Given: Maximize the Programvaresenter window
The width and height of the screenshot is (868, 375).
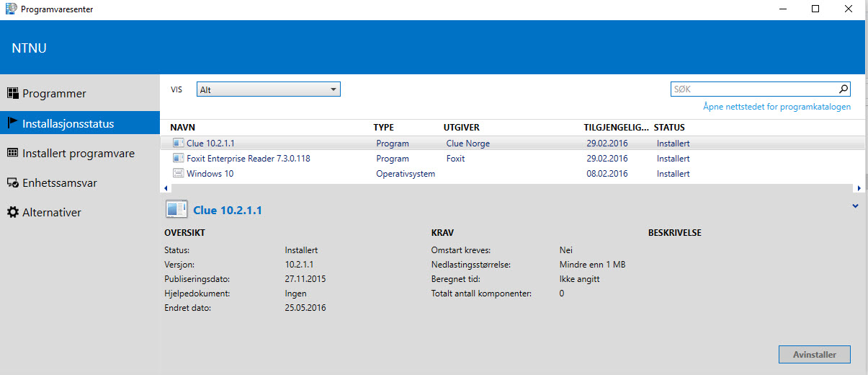Looking at the screenshot, I should tap(815, 9).
